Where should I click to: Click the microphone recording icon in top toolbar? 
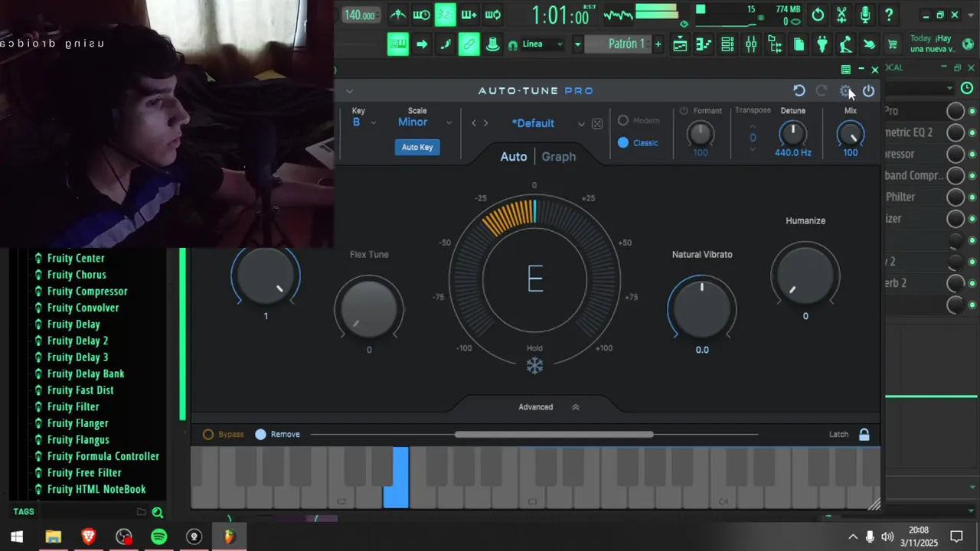pyautogui.click(x=865, y=15)
